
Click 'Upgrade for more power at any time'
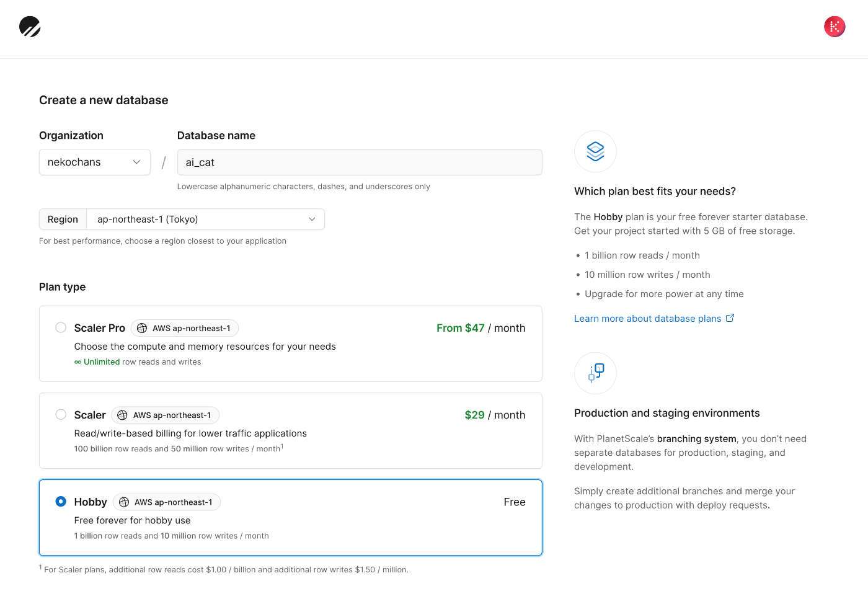pyautogui.click(x=664, y=294)
